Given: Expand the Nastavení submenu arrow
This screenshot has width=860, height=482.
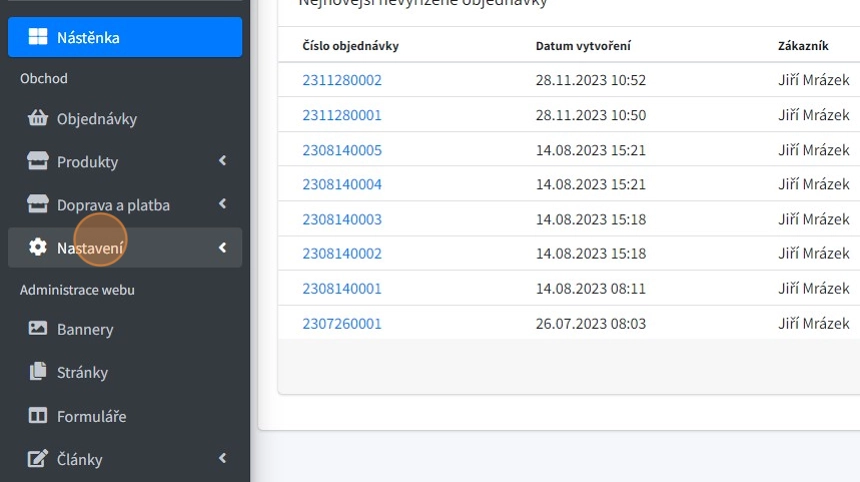Looking at the screenshot, I should pos(222,248).
